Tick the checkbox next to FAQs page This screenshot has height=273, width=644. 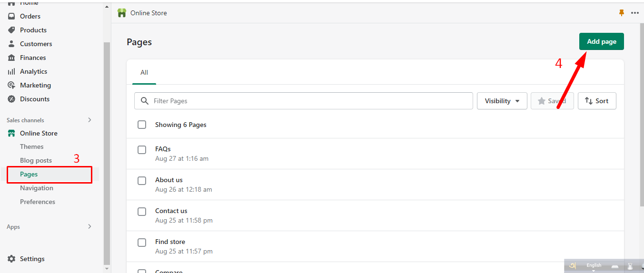click(142, 150)
